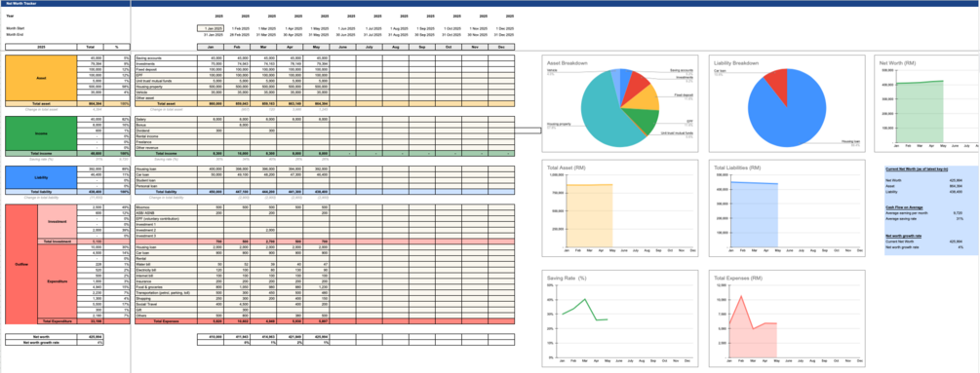Screen dimensions: 980x373
Task: Click the Total Liabilities (RM) chart
Action: (x=786, y=208)
